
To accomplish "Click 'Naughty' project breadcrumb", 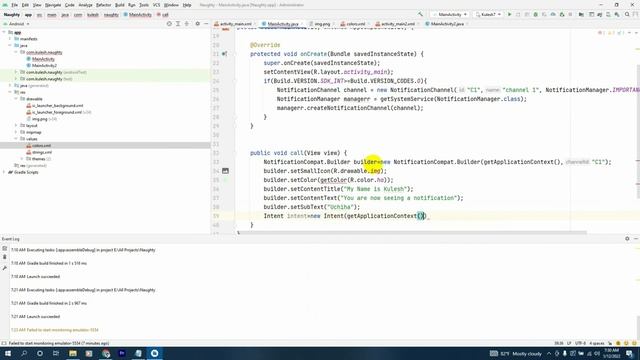I will 11,15.
